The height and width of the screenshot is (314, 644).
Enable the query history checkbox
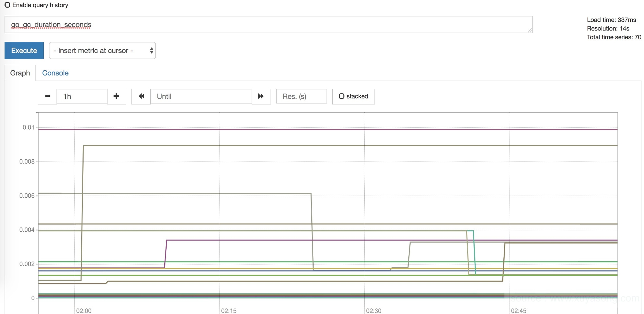pos(8,5)
